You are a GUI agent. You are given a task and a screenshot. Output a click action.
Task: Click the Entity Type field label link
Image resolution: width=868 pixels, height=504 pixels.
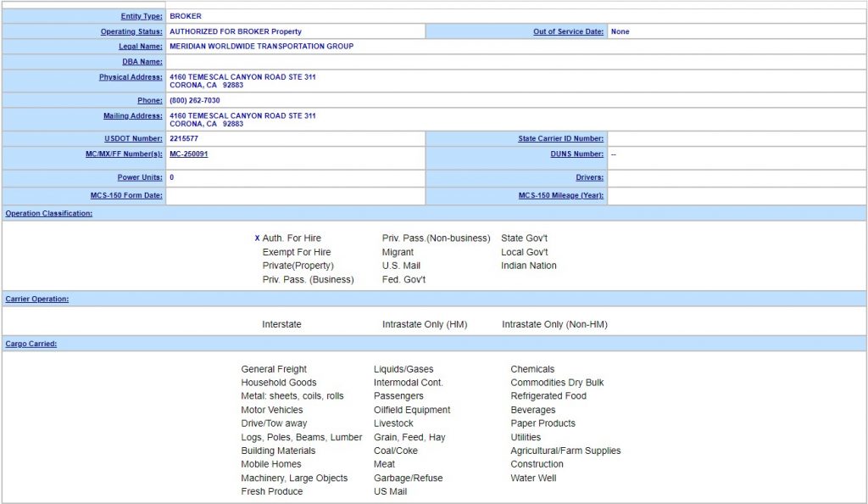[141, 16]
